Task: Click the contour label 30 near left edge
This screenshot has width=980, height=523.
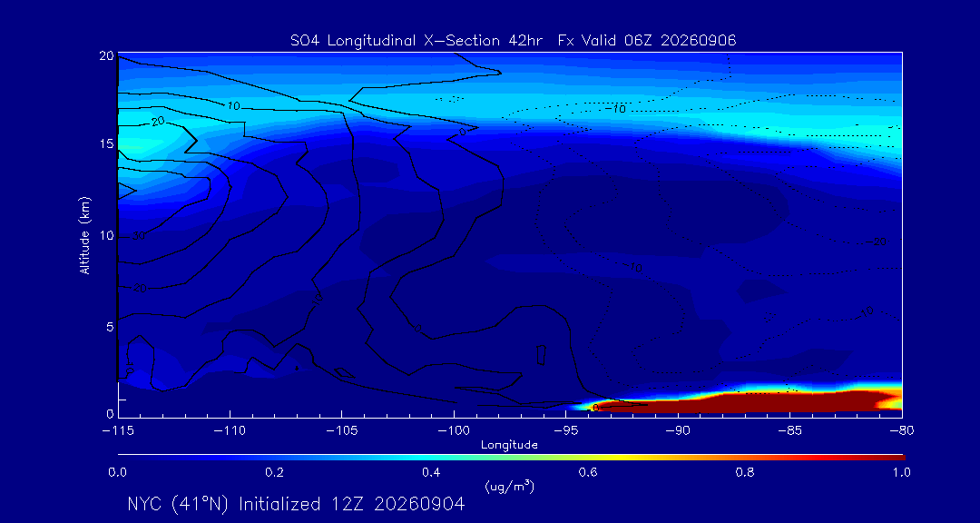Action: point(139,236)
